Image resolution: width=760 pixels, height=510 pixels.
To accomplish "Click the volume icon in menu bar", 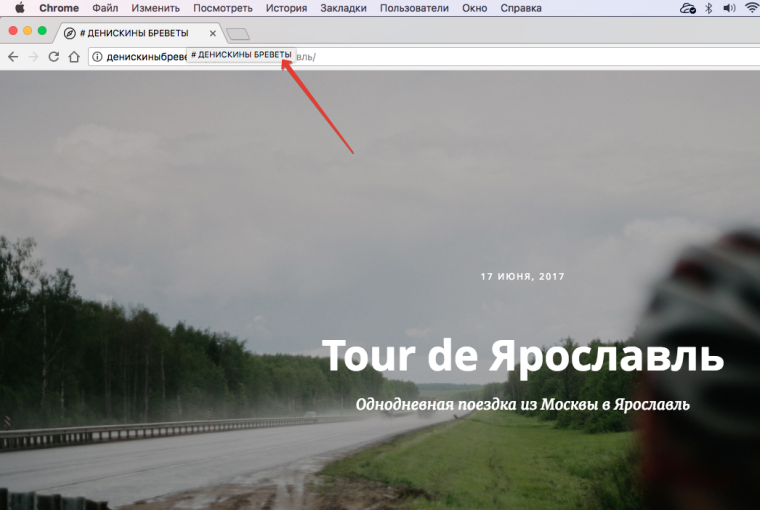I will pyautogui.click(x=728, y=8).
